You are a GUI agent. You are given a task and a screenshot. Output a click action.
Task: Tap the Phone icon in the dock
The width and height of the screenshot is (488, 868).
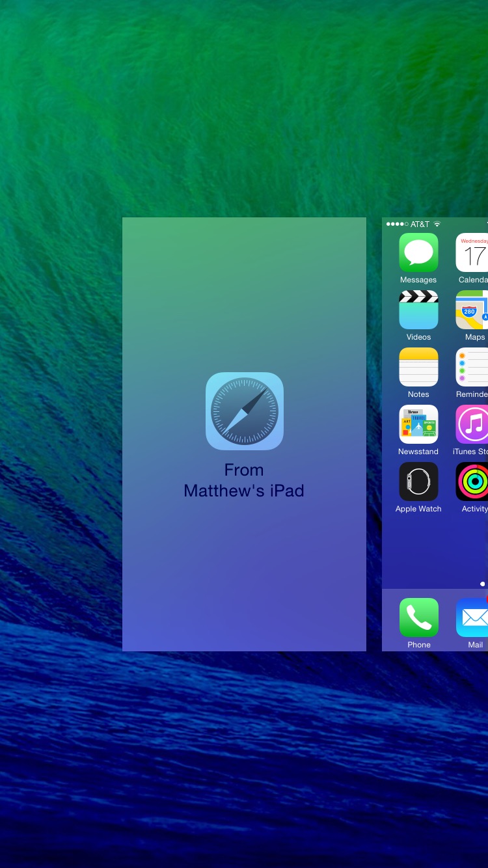tap(419, 617)
